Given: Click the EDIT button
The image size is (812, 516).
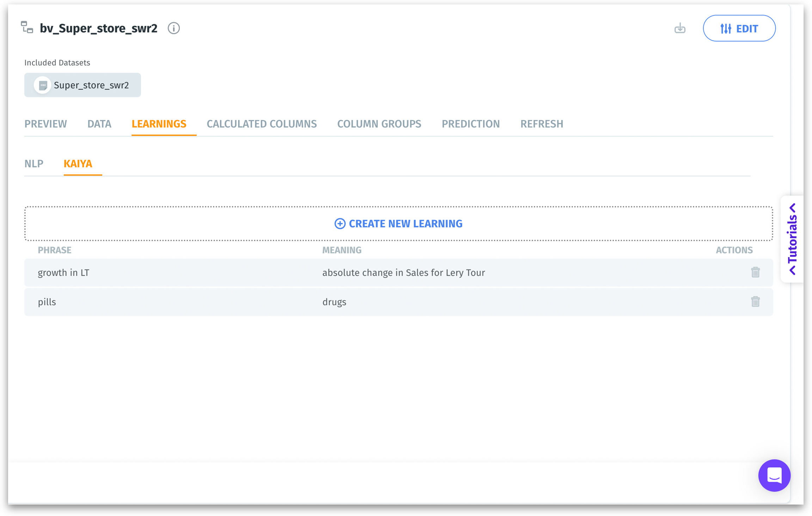Looking at the screenshot, I should [x=739, y=28].
